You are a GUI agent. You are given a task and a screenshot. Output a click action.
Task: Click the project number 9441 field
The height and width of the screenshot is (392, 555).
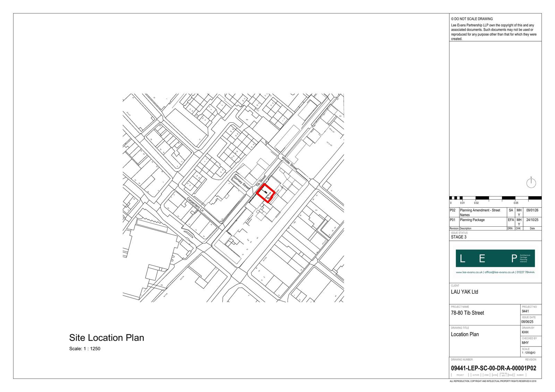(525, 311)
